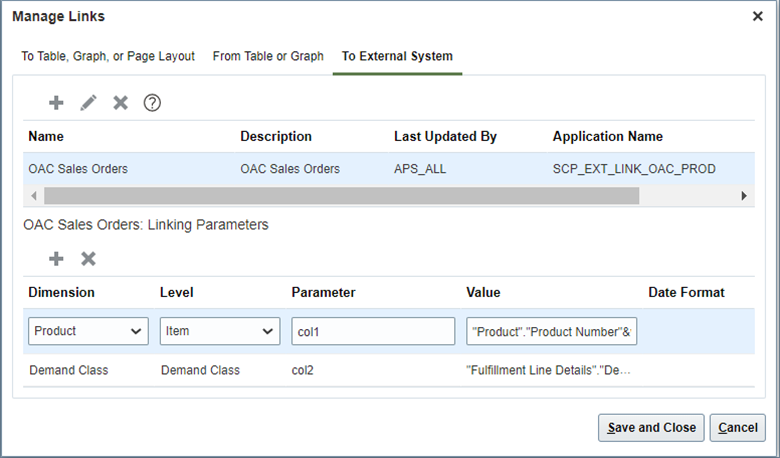
Task: Open the Product dimension dropdown
Action: (x=89, y=331)
